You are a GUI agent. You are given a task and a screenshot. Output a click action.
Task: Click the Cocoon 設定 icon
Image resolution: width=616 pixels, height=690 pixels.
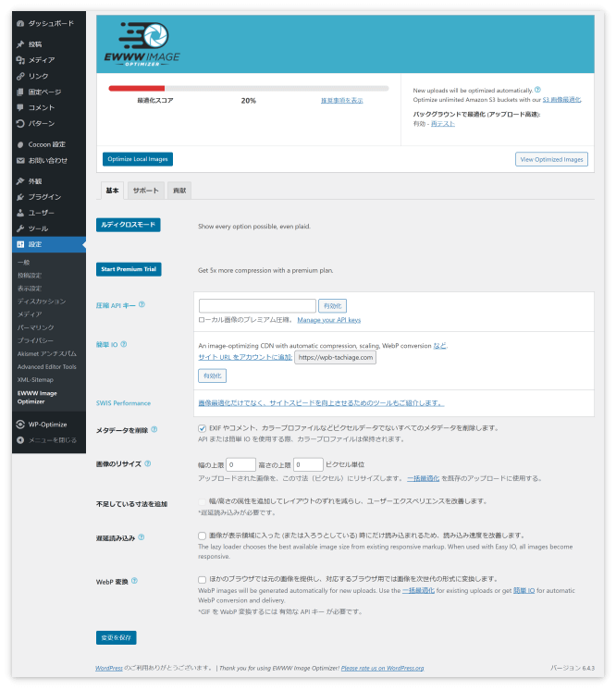point(20,145)
